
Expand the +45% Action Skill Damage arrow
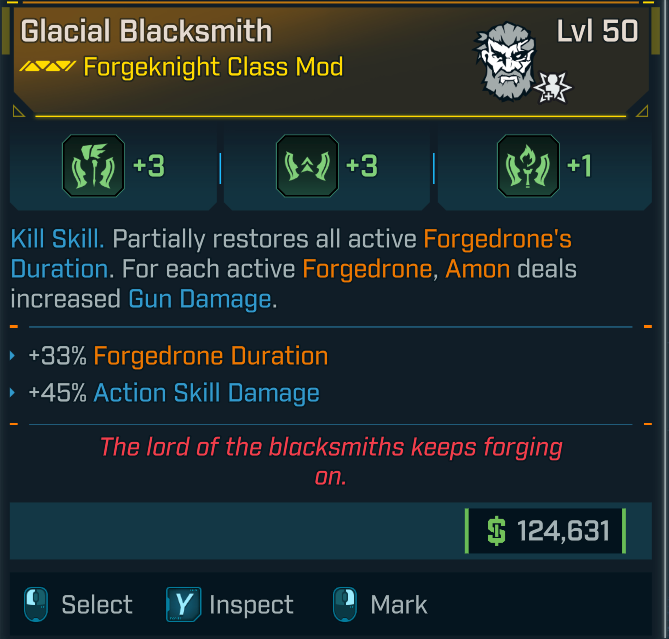tap(13, 393)
